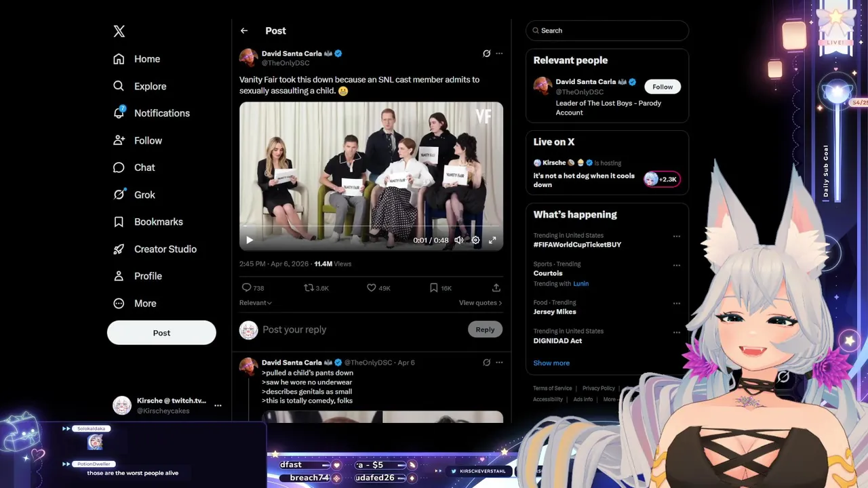Click the Live on X stream title

pos(584,180)
